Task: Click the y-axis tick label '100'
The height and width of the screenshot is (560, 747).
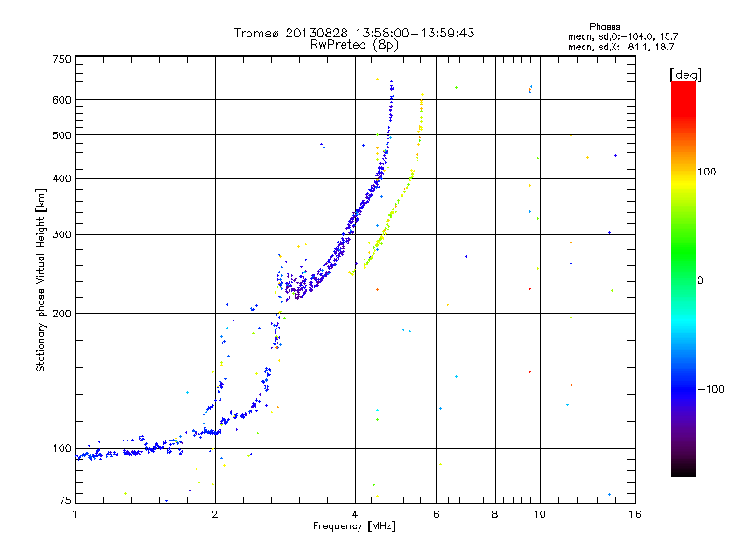Action: tap(62, 448)
